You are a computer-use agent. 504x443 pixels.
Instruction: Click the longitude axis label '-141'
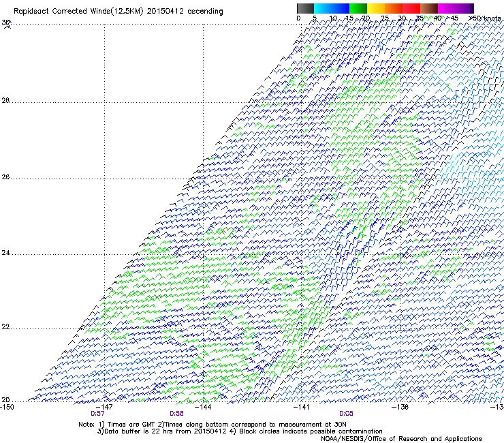[x=302, y=407]
